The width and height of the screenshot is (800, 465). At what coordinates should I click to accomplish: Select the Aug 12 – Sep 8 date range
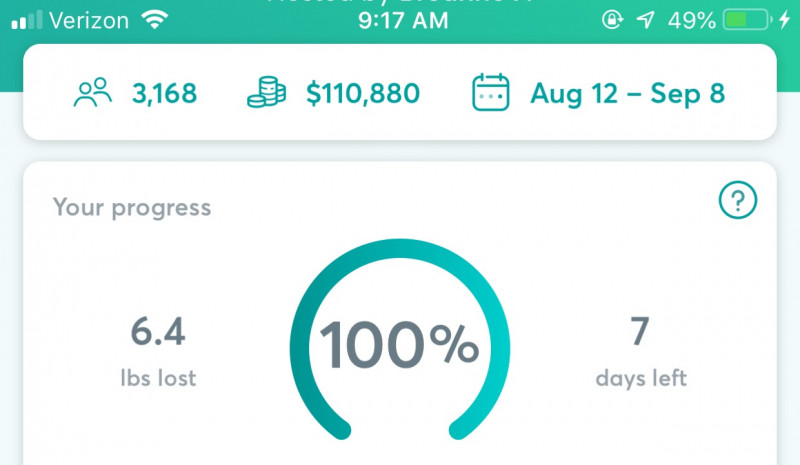[x=628, y=93]
